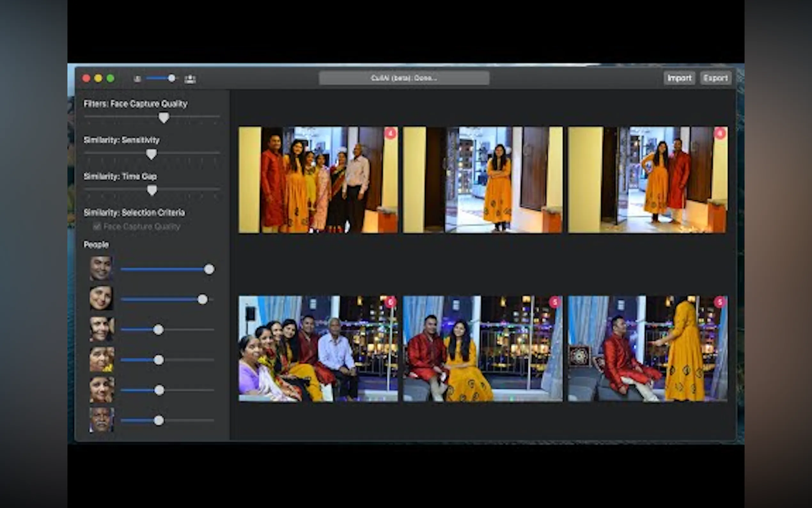812x508 pixels.
Task: Toggle the Face Capture Quality checkbox
Action: pos(97,226)
